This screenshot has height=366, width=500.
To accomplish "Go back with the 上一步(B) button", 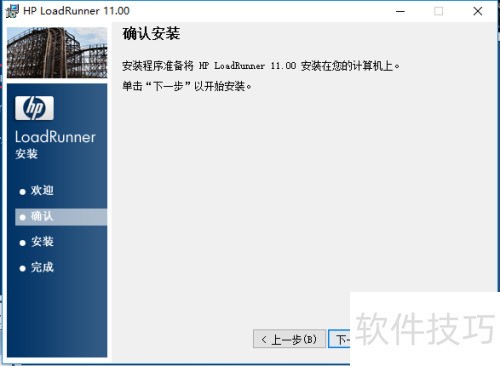I will click(289, 339).
